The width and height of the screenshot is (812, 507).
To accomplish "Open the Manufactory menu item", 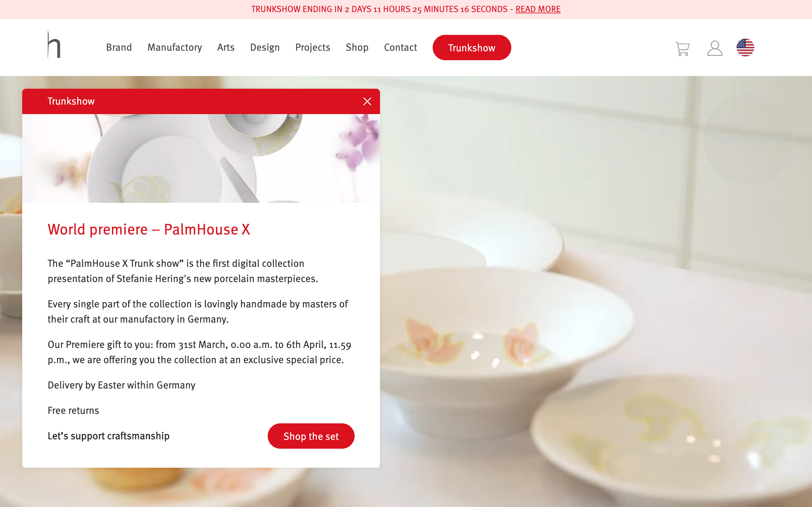I will (174, 47).
